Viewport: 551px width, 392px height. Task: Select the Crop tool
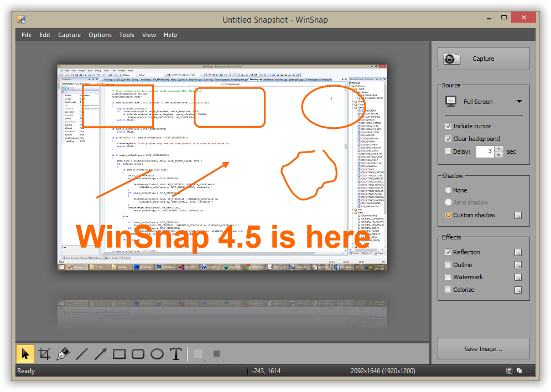tap(44, 354)
